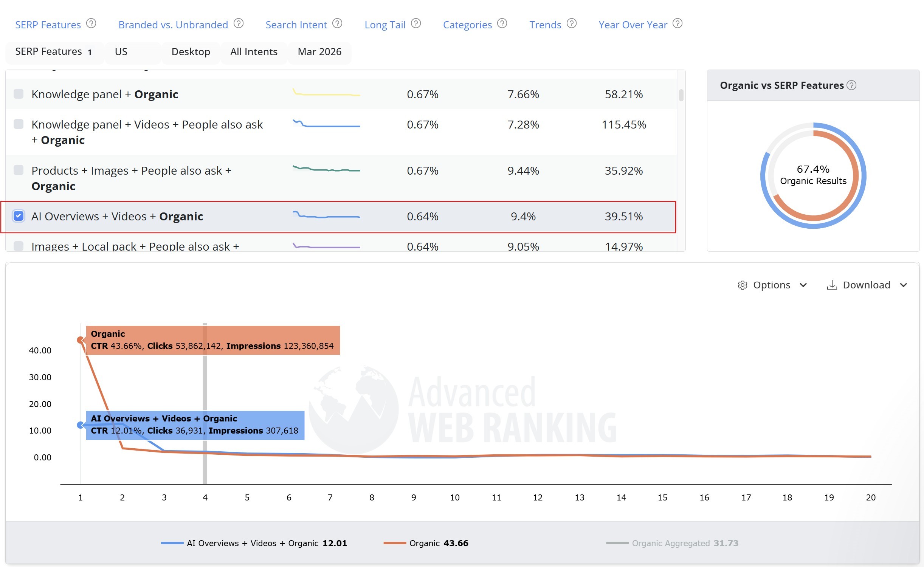924x567 pixels.
Task: Open help icon next to Year Over Year
Action: [x=677, y=24]
